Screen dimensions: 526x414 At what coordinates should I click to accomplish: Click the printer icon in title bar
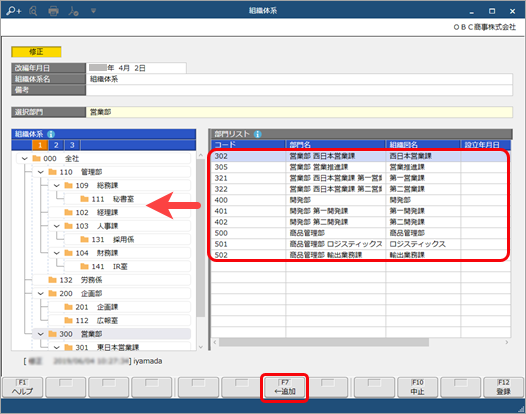(53, 11)
